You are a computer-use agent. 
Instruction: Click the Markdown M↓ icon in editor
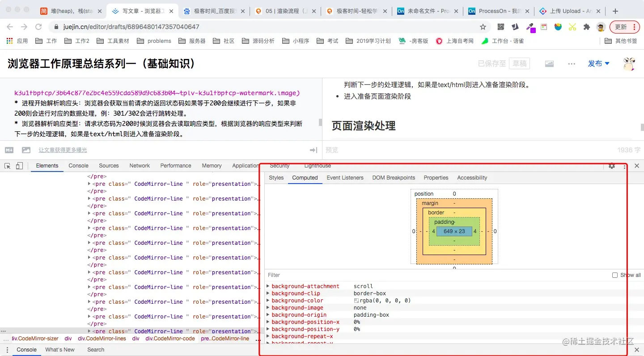click(x=9, y=150)
